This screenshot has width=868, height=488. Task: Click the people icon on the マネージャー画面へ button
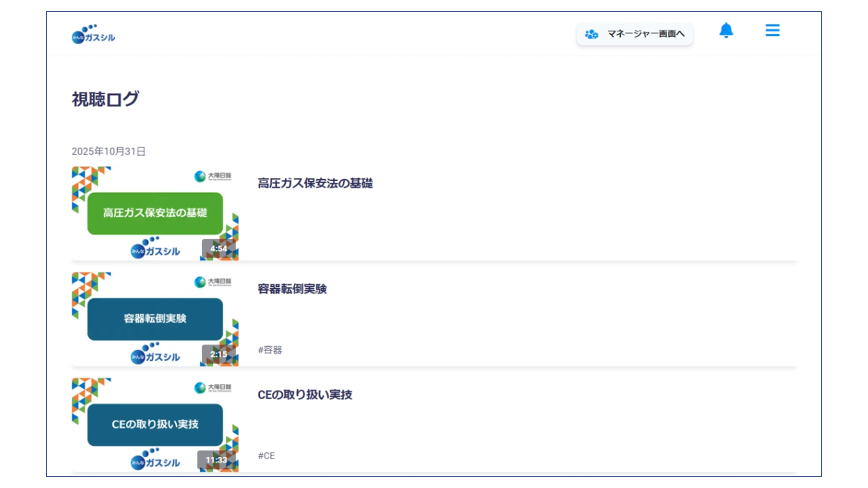(x=591, y=34)
